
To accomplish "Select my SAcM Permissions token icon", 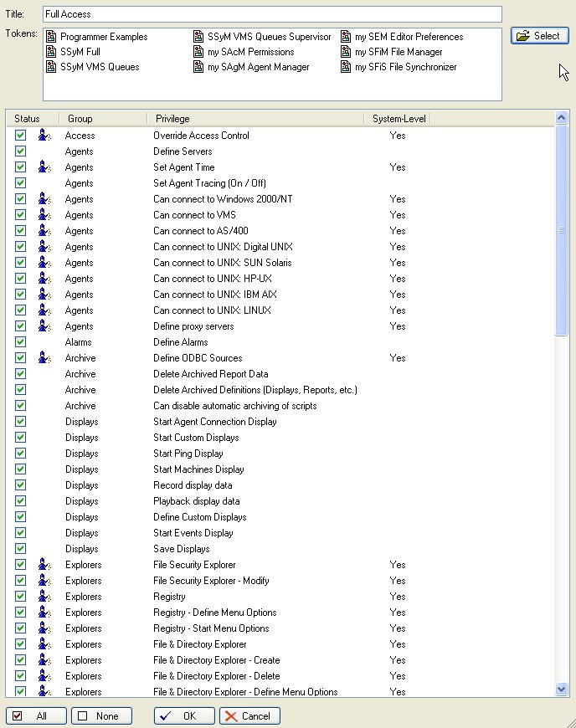I will coord(199,52).
